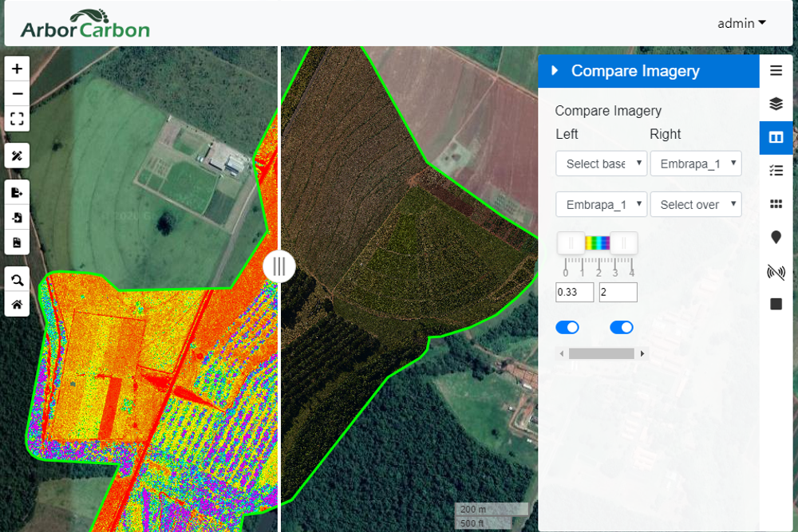Open the layers stack sidebar icon
This screenshot has height=532, width=798.
776,104
